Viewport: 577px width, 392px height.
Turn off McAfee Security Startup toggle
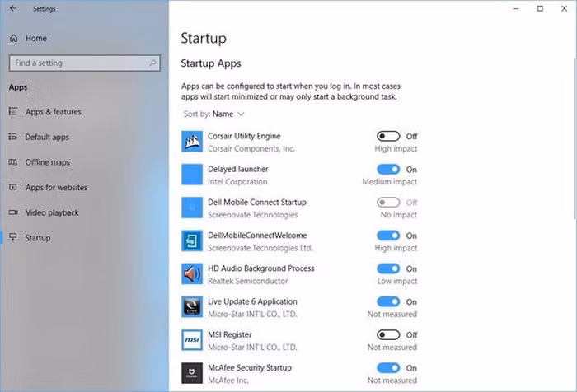[x=388, y=368]
